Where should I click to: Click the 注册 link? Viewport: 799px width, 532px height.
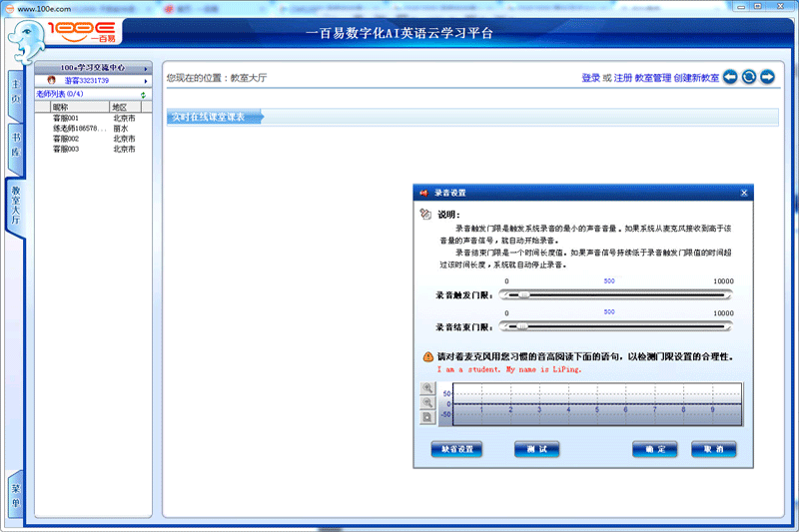point(622,78)
